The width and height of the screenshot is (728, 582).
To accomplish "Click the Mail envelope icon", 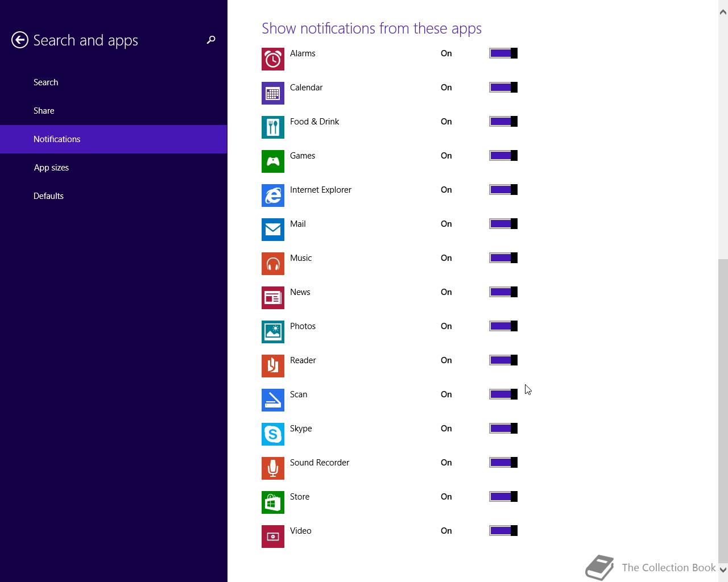I will (273, 230).
